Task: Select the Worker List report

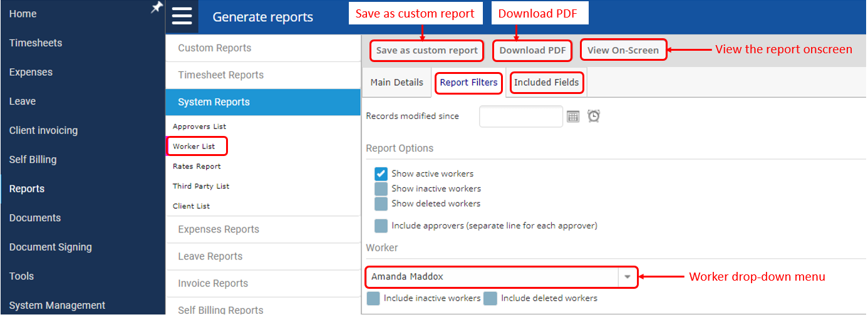Action: click(x=194, y=147)
